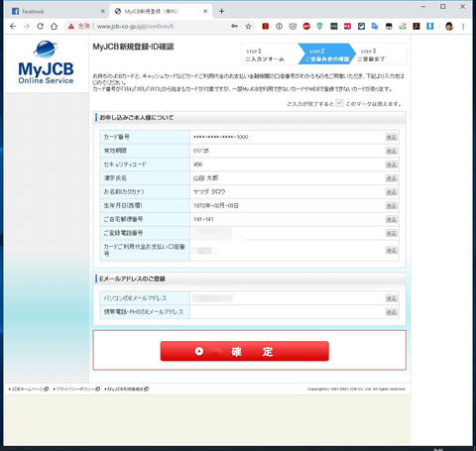Click 修正 button in the お支払い口座番号 row
Viewport: 476px width, 451px height.
point(392,250)
